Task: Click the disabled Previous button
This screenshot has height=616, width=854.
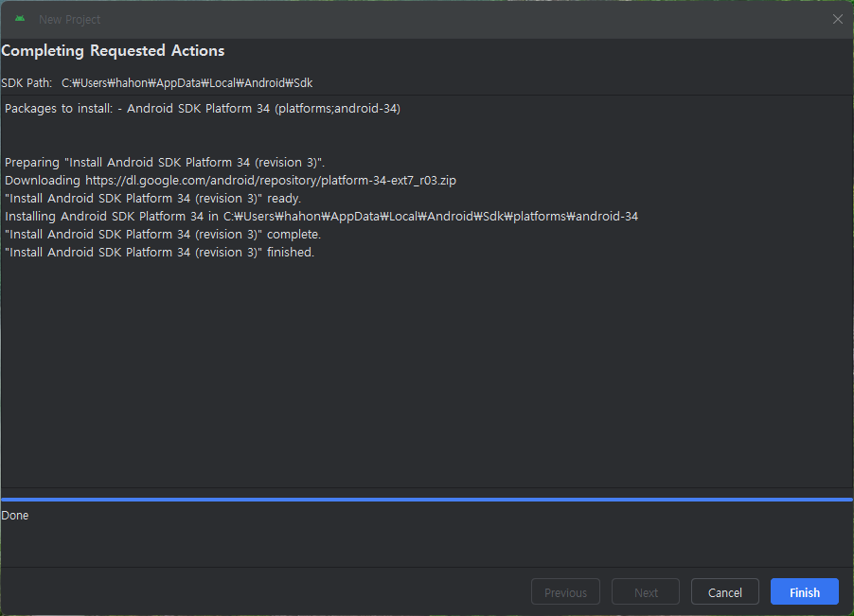Action: [x=565, y=591]
